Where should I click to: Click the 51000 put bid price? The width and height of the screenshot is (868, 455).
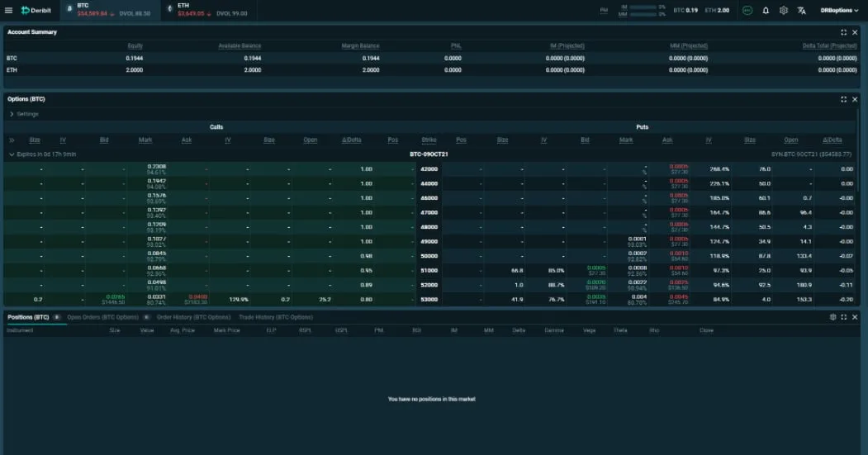click(596, 268)
